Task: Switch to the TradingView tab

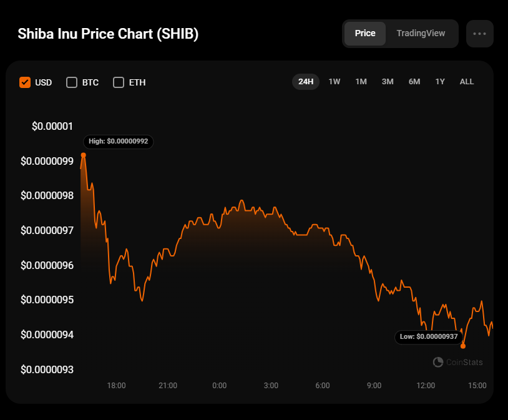Action: click(x=421, y=33)
